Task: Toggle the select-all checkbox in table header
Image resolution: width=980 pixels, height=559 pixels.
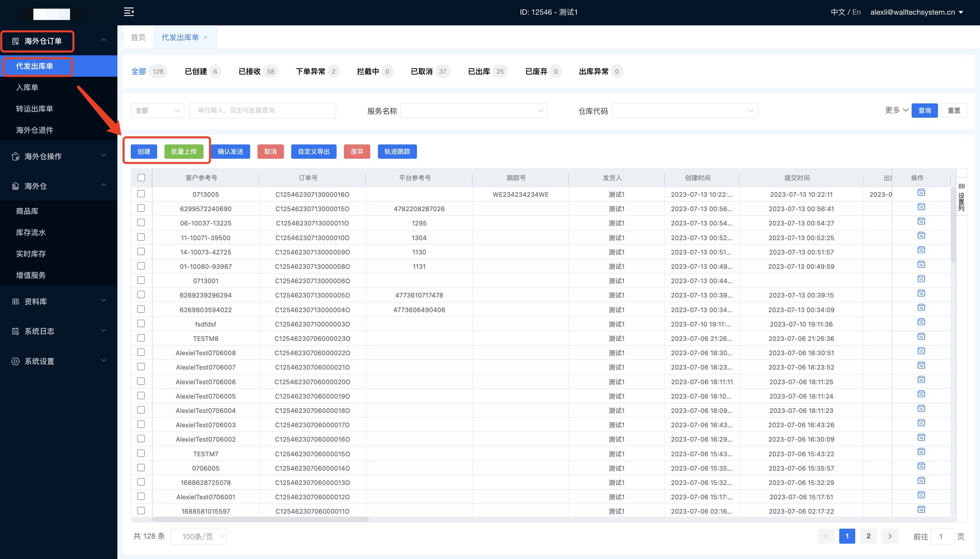Action: (x=141, y=178)
